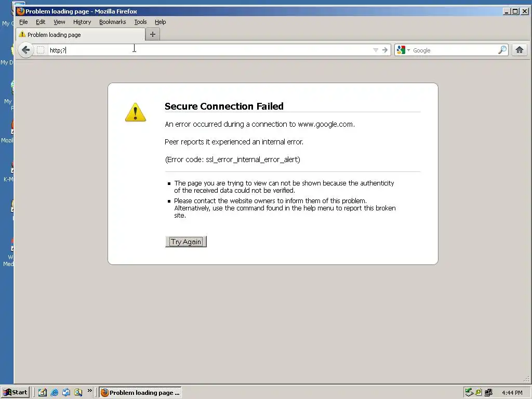Screen dimensions: 532x399
Task: Click the site identity box beside the URL
Action: tap(41, 50)
